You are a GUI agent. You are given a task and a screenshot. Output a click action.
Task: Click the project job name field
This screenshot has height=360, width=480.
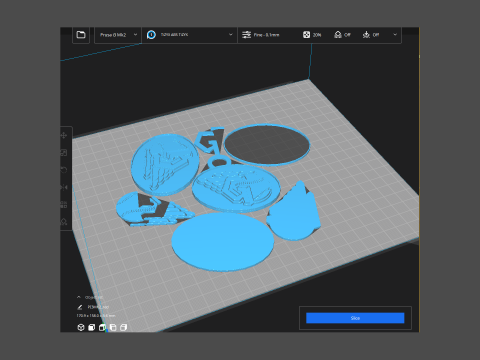pyautogui.click(x=98, y=307)
